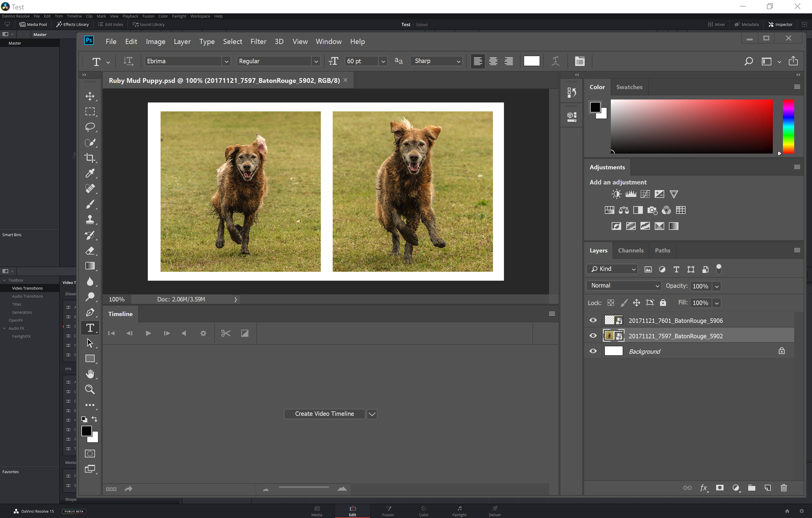
Task: Click the rainbow hue slider strip
Action: click(x=788, y=127)
